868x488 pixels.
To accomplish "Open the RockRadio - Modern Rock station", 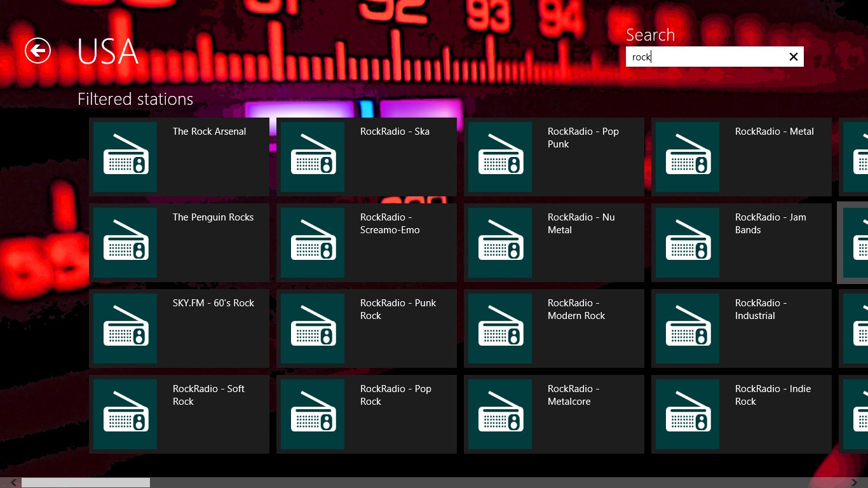I will 554,329.
